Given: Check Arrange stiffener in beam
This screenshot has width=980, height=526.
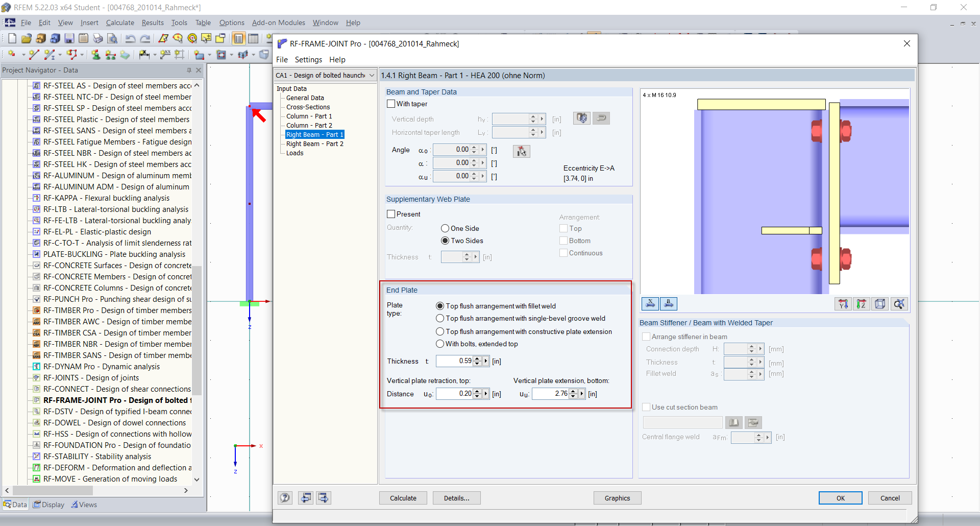Looking at the screenshot, I should [646, 337].
